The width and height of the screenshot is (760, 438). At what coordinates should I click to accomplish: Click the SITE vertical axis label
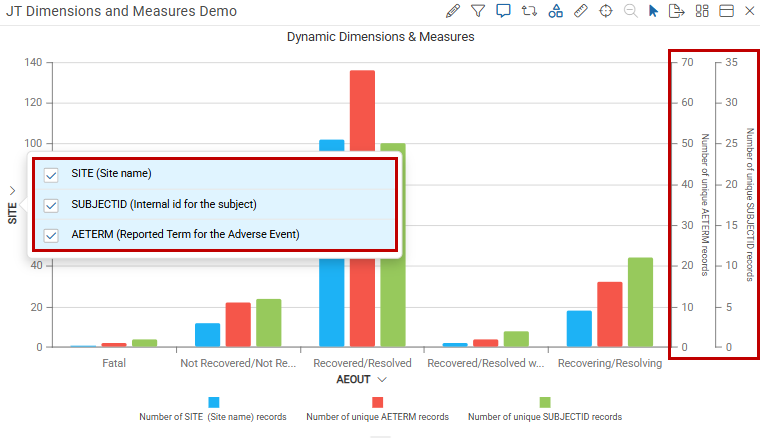[12, 213]
